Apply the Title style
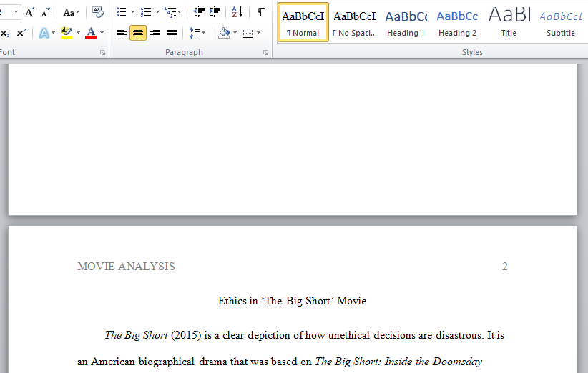This screenshot has height=373, width=588. (x=509, y=22)
